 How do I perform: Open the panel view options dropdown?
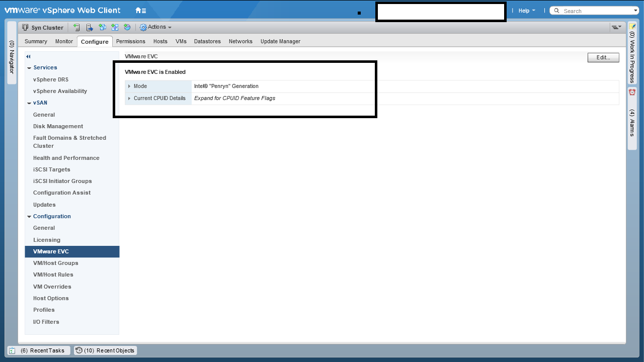click(616, 27)
